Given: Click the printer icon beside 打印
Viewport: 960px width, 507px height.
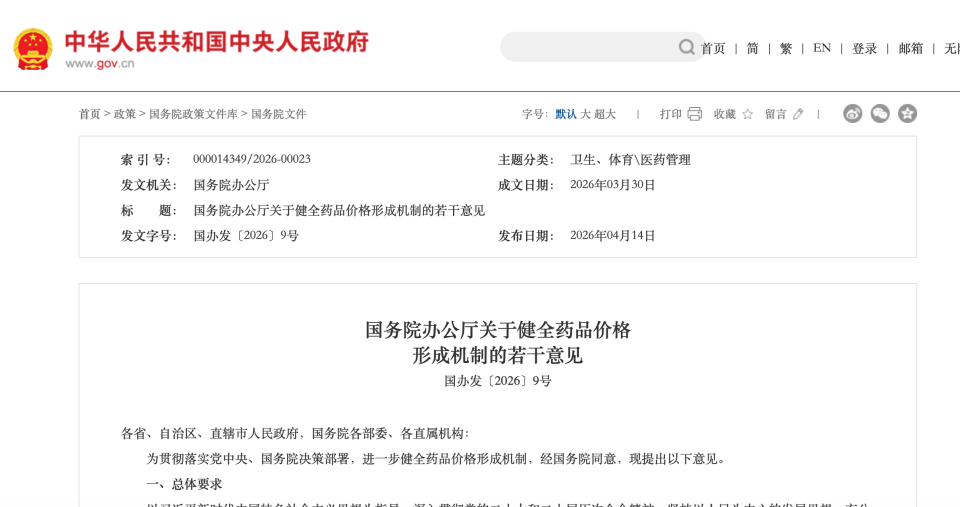Looking at the screenshot, I should [x=694, y=114].
